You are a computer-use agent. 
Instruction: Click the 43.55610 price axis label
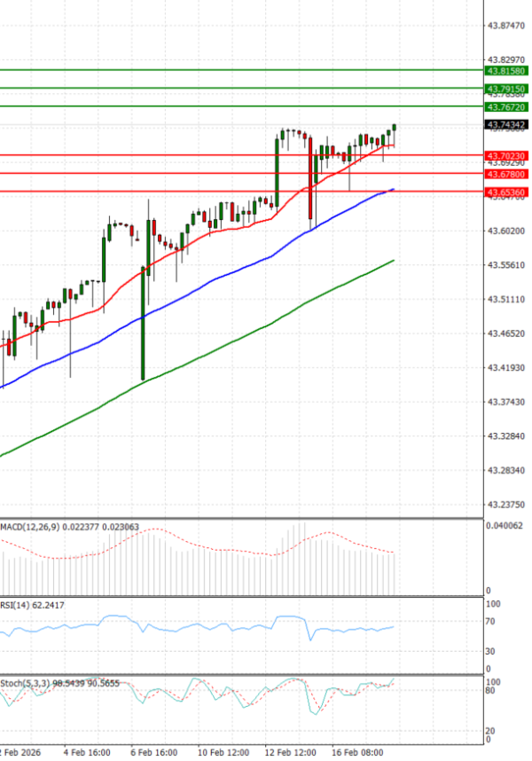pos(506,265)
